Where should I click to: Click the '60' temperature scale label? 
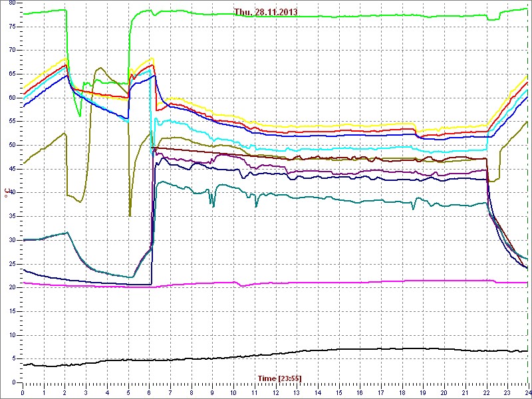(x=12, y=98)
